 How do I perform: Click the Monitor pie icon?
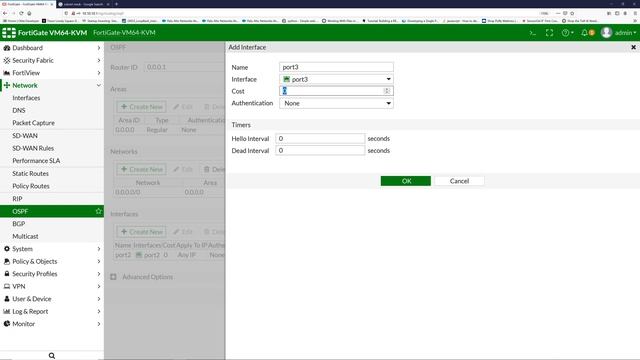click(x=7, y=324)
